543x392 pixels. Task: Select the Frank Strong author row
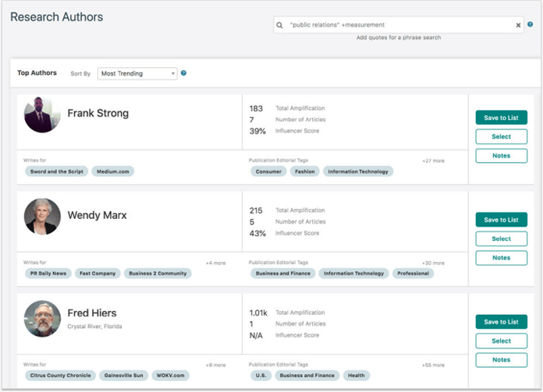click(501, 136)
